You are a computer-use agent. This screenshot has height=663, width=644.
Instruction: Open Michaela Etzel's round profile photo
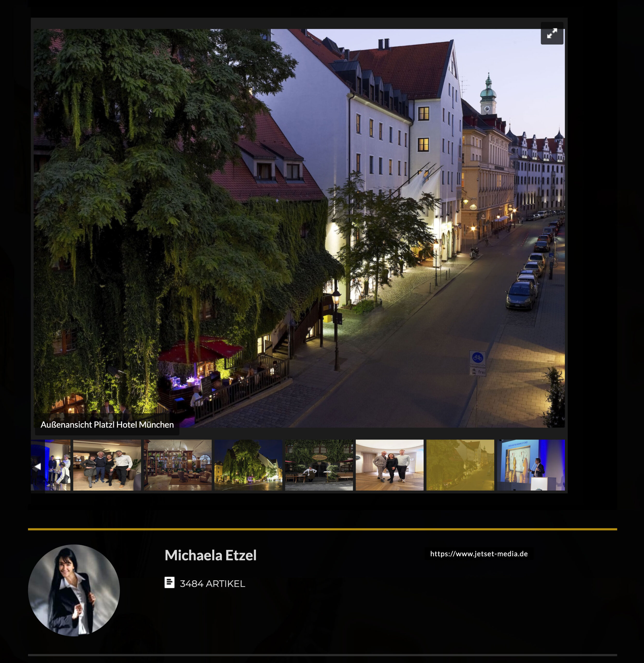tap(74, 590)
